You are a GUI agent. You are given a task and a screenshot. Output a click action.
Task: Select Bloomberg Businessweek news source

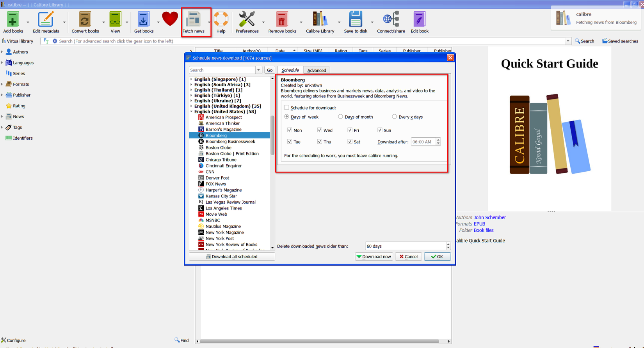(x=230, y=142)
